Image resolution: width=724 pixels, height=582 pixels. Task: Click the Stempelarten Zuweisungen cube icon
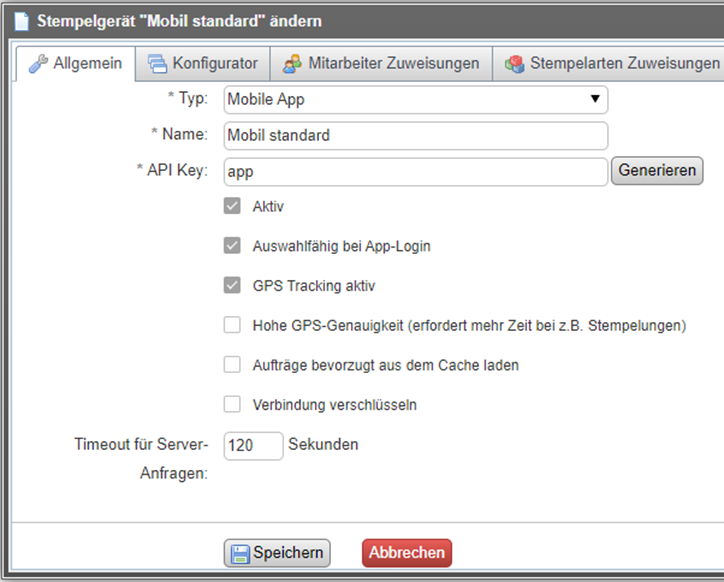514,64
